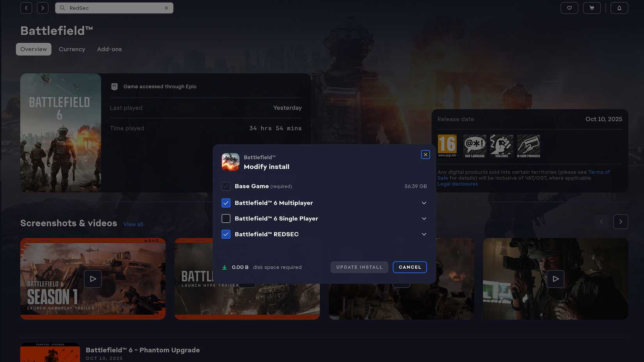Open the shopping cart
The height and width of the screenshot is (362, 644).
[592, 8]
